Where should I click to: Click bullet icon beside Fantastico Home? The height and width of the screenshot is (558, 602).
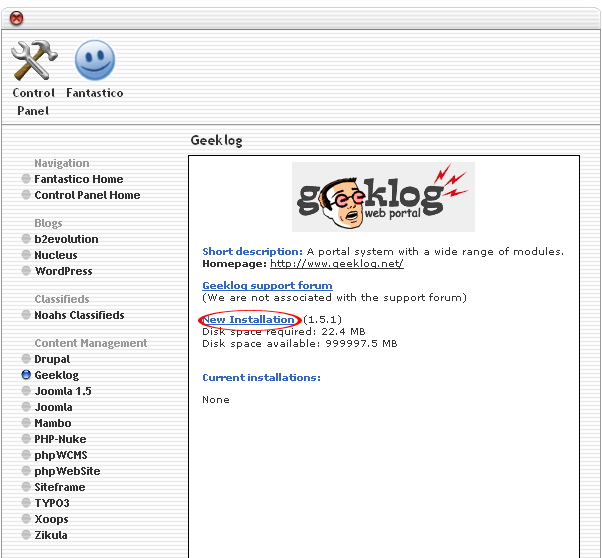[26, 179]
